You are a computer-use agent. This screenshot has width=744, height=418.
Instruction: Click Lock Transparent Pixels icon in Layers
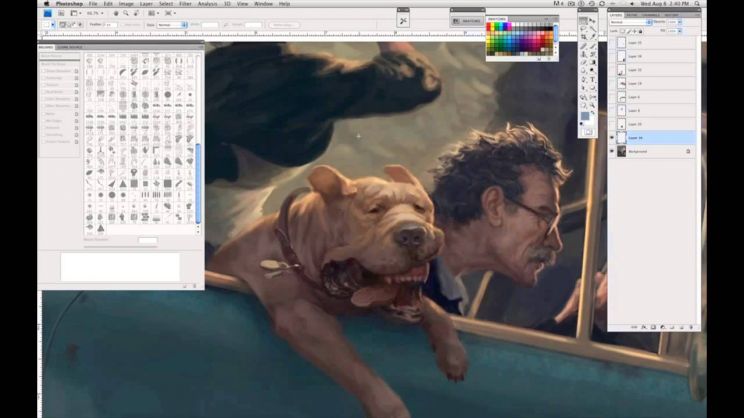623,31
